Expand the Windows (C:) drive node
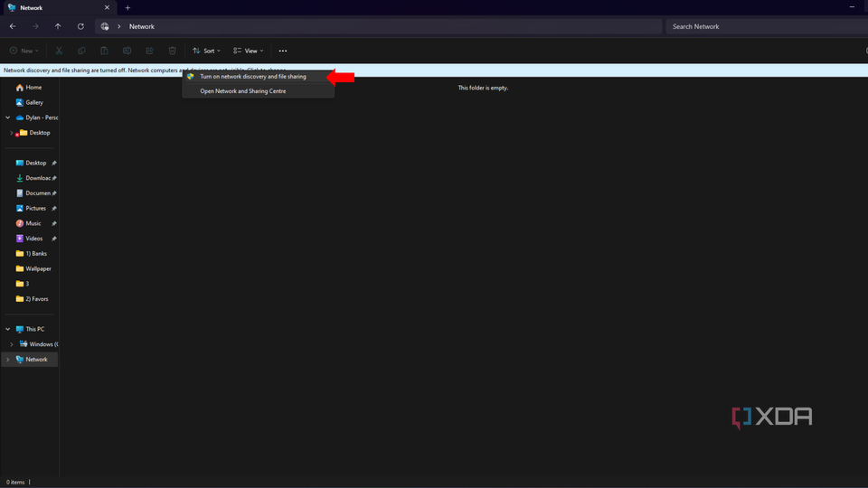This screenshot has width=868, height=488. (12, 344)
